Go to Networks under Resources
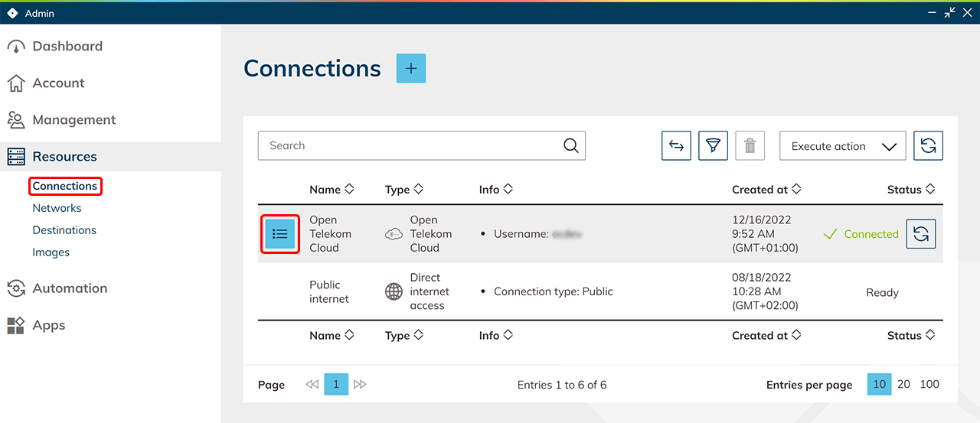This screenshot has width=980, height=423. coord(57,208)
